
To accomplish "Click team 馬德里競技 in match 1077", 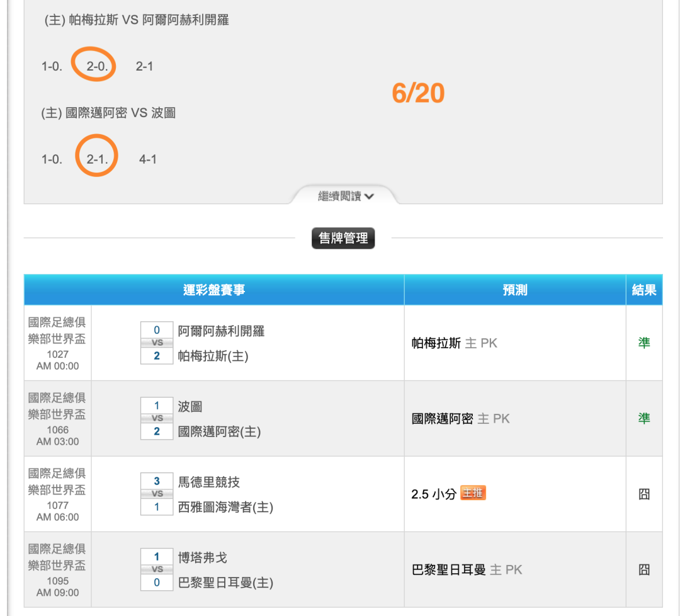I will [208, 482].
